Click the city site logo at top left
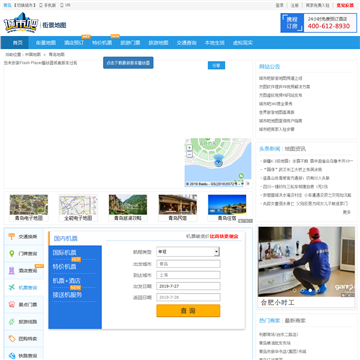Image resolution: width=360 pixels, height=360 pixels. point(21,23)
